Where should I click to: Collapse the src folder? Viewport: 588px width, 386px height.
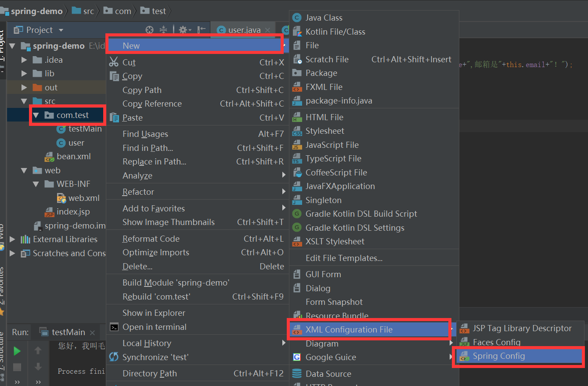pos(24,101)
